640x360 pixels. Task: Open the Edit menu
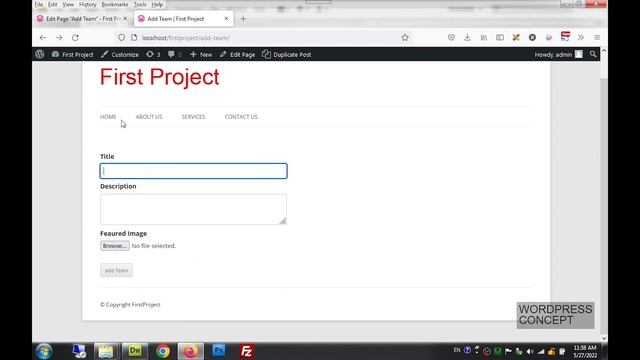pyautogui.click(x=53, y=4)
